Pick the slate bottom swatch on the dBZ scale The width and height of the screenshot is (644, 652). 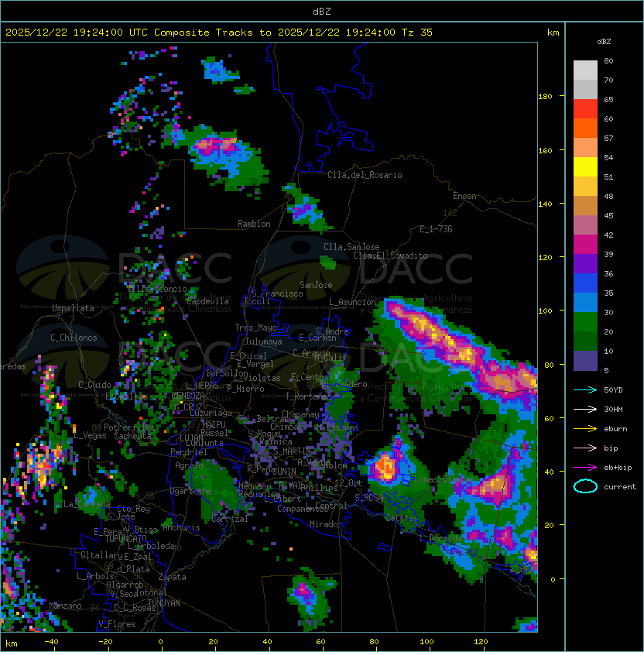coord(585,361)
